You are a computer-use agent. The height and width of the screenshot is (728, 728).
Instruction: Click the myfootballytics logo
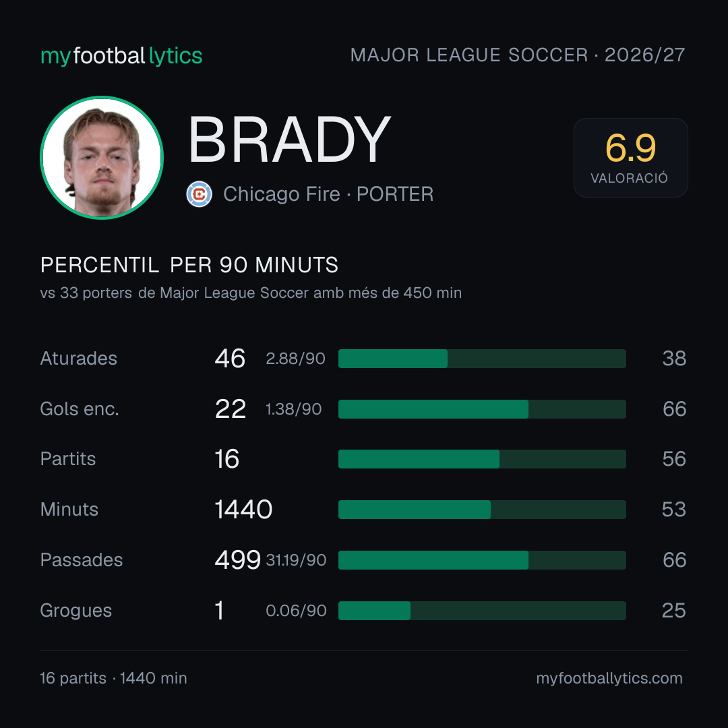point(121,56)
